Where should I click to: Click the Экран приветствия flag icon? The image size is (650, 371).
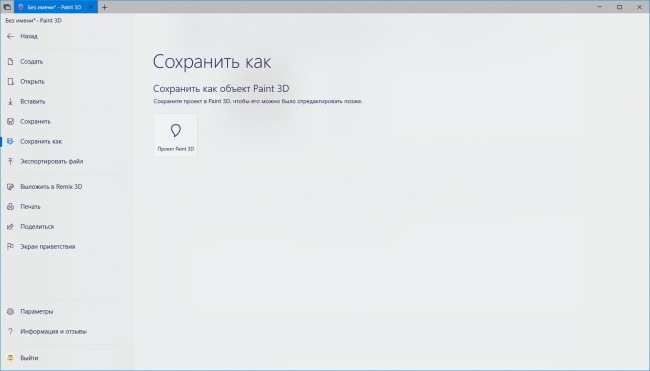(x=10, y=246)
